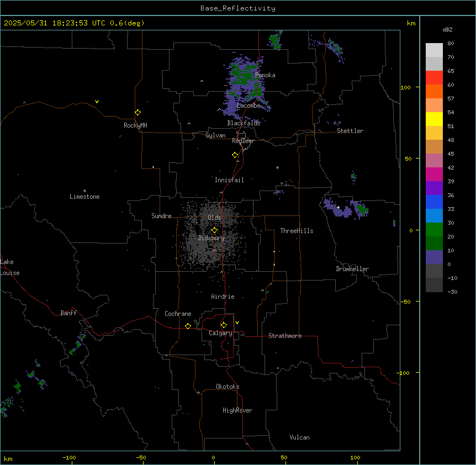Viewport: 476px width, 465px height.
Task: Click the Banff label
Action: [x=68, y=313]
